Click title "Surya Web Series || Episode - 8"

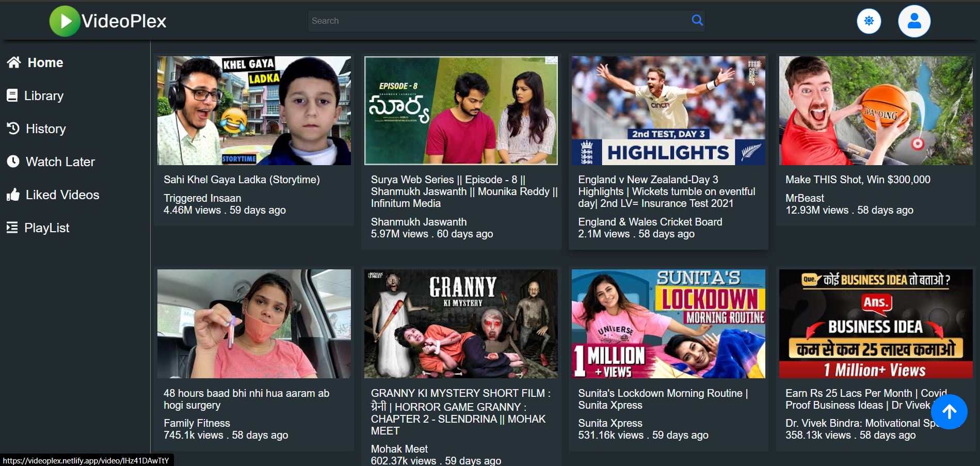pos(464,191)
